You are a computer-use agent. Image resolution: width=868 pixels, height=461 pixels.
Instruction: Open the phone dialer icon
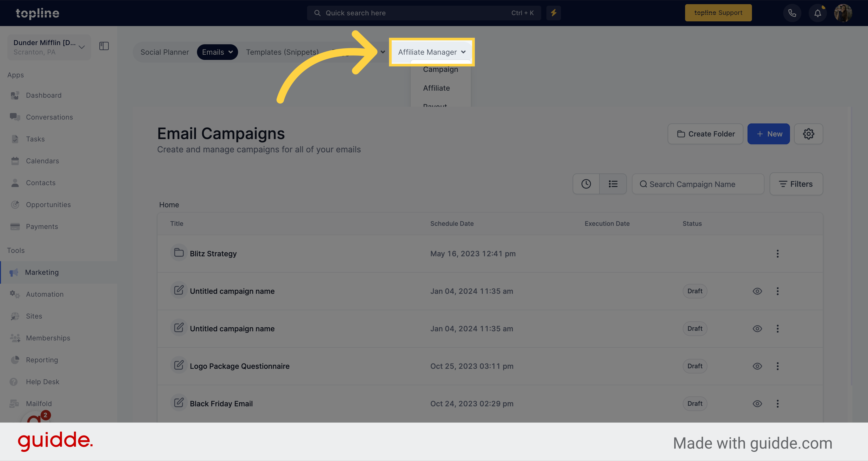(792, 13)
